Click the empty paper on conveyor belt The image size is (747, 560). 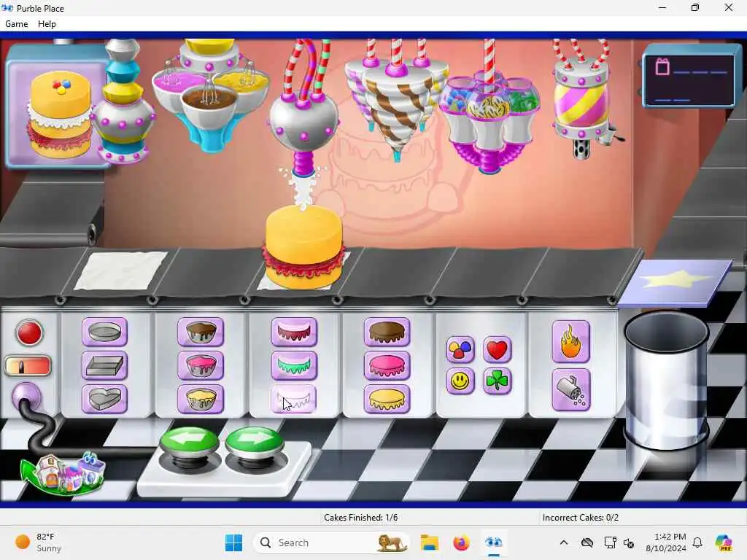[x=120, y=271]
